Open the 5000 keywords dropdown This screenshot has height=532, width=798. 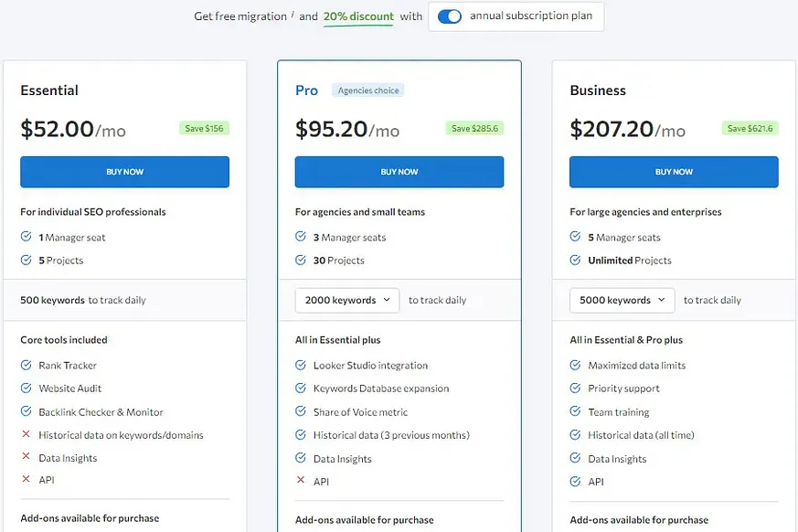coord(622,301)
